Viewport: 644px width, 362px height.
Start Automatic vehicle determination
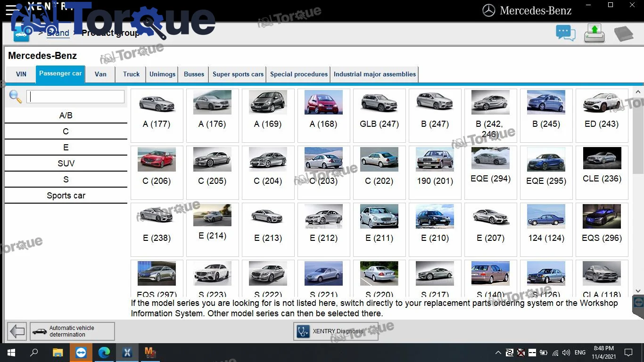[72, 331]
